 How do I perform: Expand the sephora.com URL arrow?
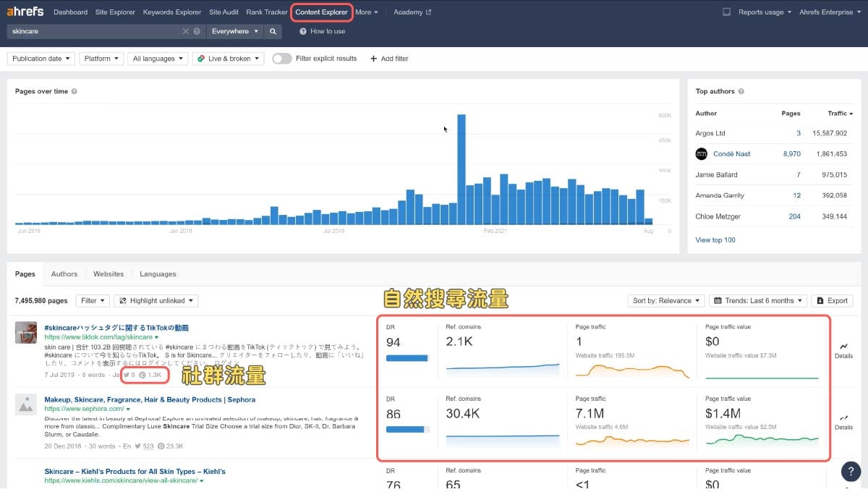tap(129, 409)
